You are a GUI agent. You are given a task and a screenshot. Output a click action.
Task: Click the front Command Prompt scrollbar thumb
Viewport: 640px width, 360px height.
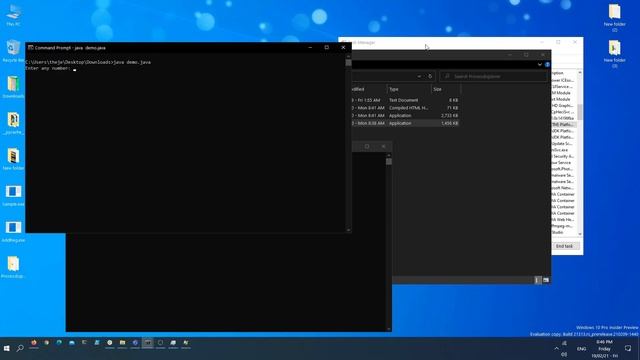coord(348,62)
